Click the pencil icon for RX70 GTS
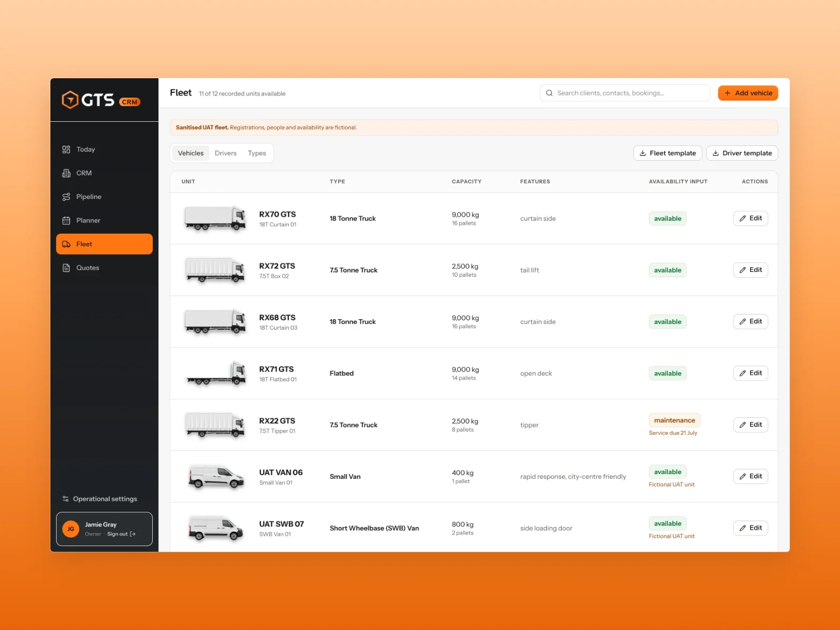The image size is (840, 630). pos(743,218)
